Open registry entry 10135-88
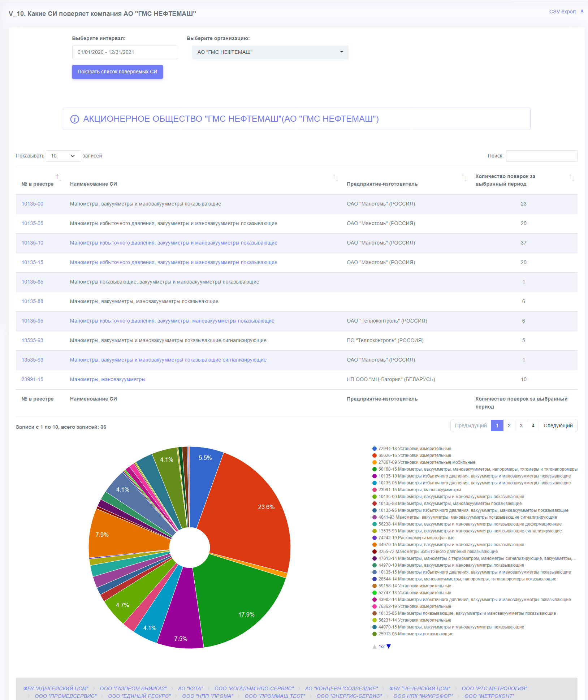588x700 pixels. point(33,302)
